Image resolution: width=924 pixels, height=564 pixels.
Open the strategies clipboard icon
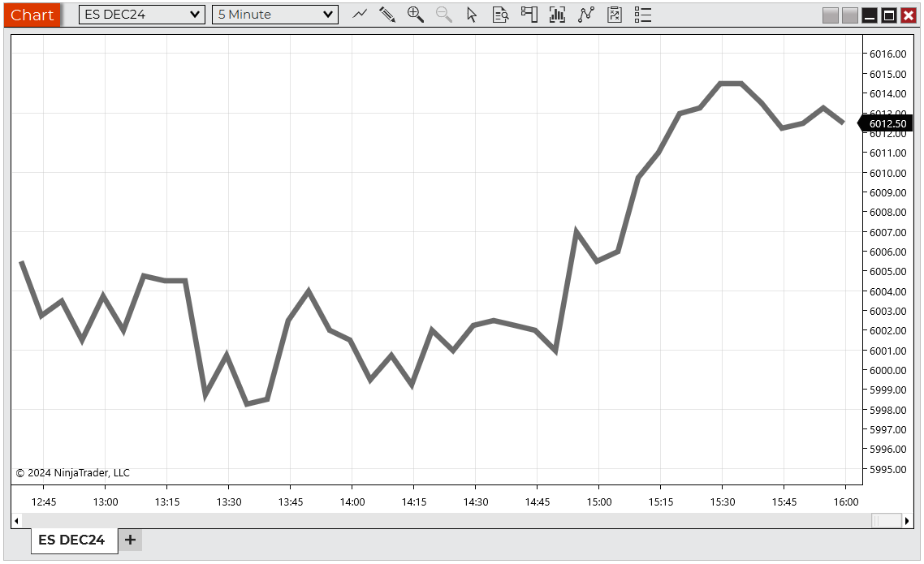(x=615, y=14)
